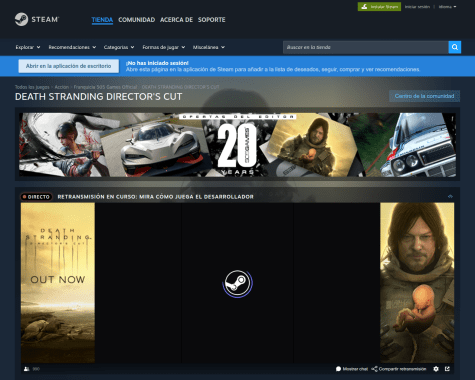Expand the Explorar dropdown
Screen dimensions: 475x380
tap(28, 47)
